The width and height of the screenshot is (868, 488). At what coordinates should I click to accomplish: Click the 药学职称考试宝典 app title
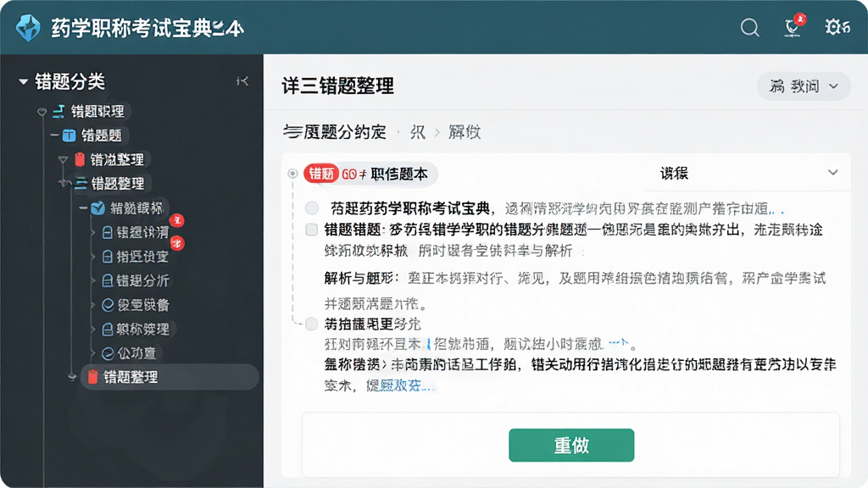[x=147, y=28]
